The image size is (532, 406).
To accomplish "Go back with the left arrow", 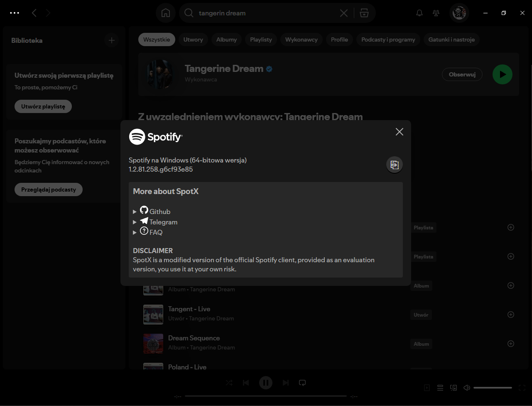I will 34,13.
